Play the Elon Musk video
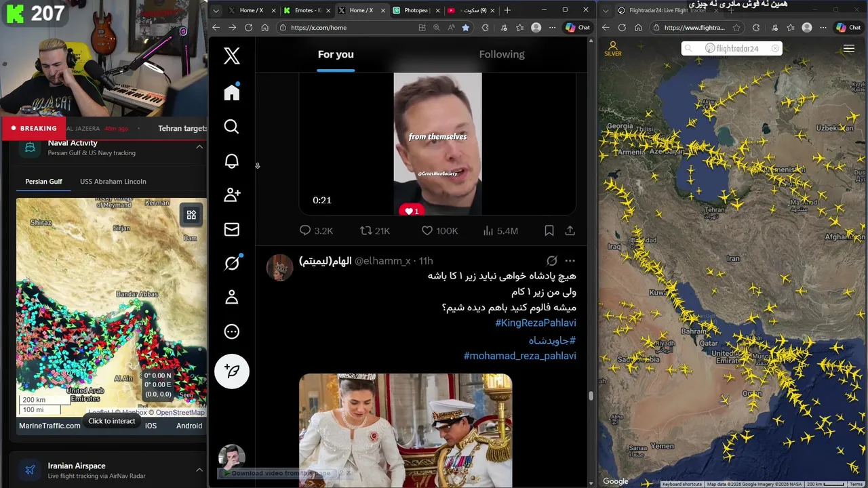The width and height of the screenshot is (868, 488). point(437,144)
